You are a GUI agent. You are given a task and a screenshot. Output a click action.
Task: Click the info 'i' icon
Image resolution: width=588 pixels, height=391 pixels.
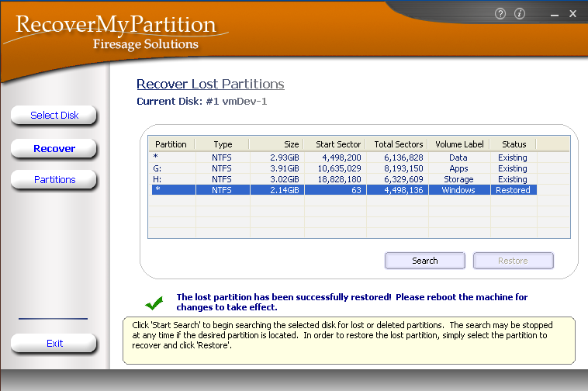point(520,14)
